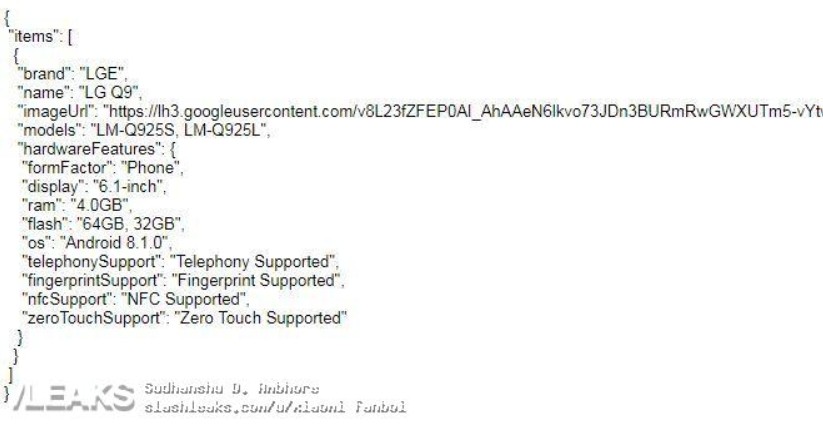The height and width of the screenshot is (429, 823).
Task: Click the "brand": "LGE" line
Action: [72, 74]
